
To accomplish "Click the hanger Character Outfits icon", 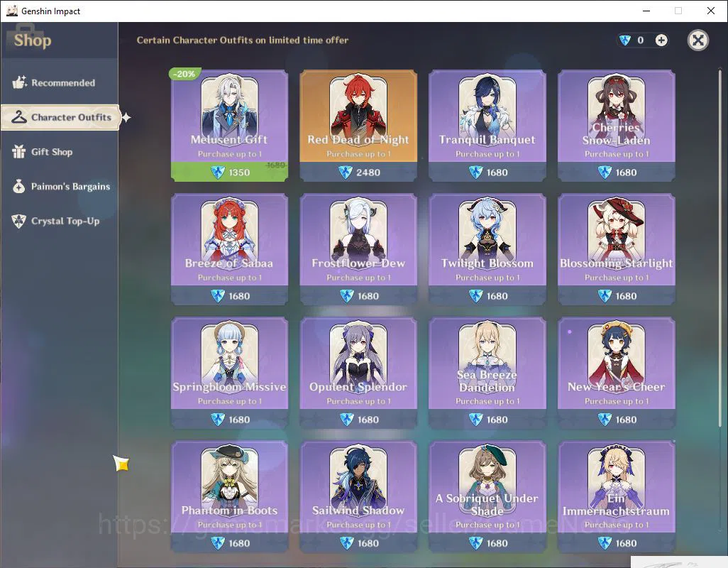I will (19, 117).
